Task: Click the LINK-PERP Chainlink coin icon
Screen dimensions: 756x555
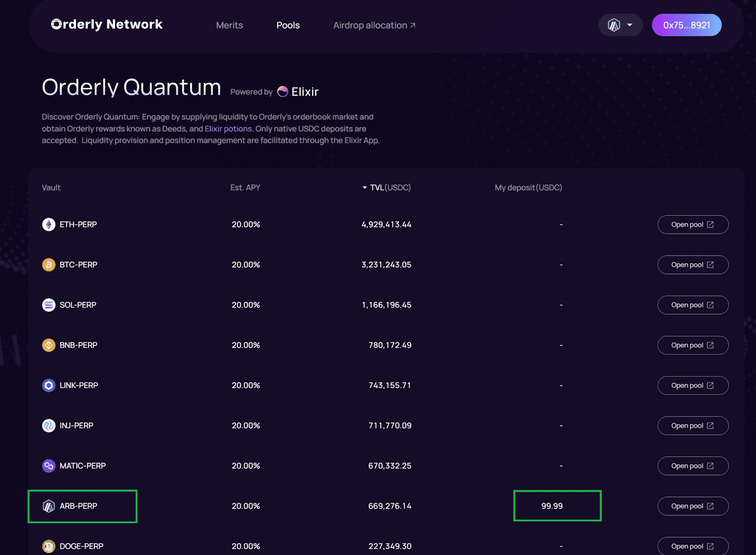Action: tap(49, 385)
